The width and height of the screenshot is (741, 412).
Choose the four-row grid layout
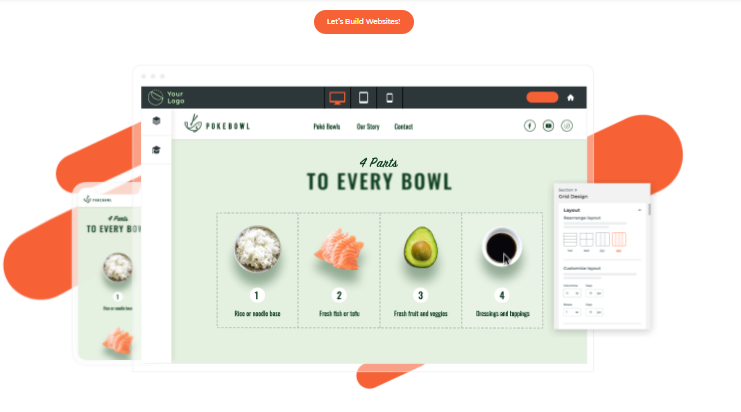point(570,240)
